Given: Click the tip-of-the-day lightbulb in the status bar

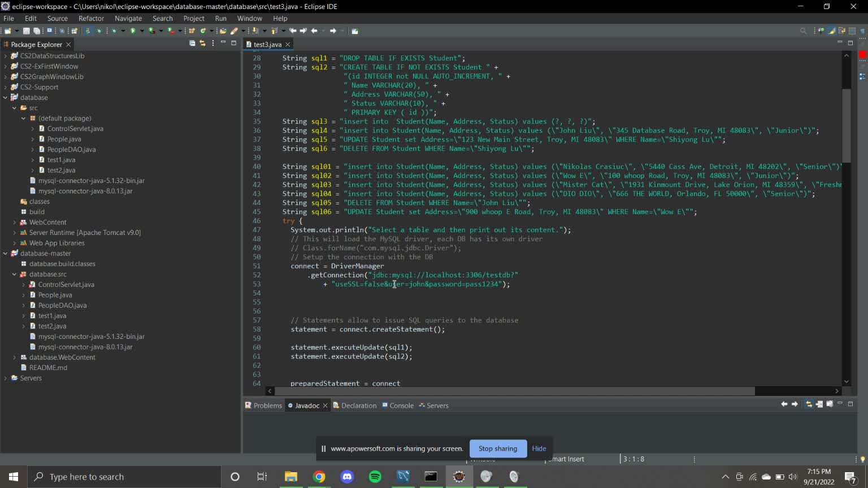Looking at the screenshot, I should (x=862, y=459).
